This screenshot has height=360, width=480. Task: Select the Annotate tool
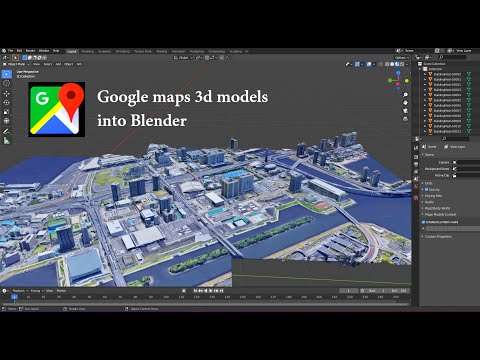[7, 131]
